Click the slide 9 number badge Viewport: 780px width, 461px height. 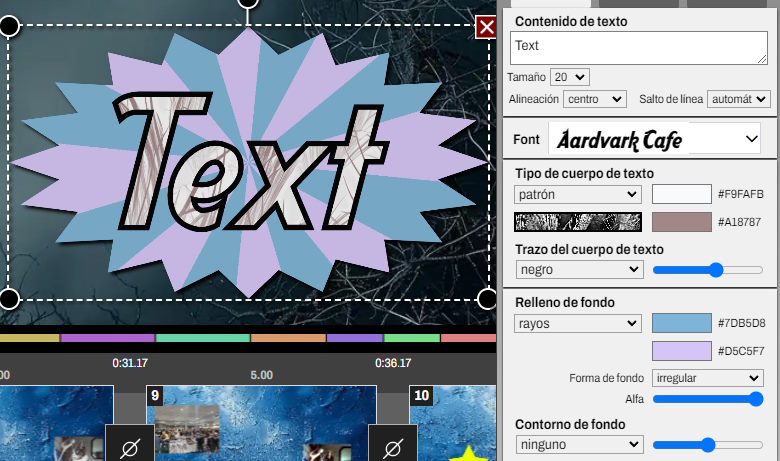pyautogui.click(x=155, y=396)
